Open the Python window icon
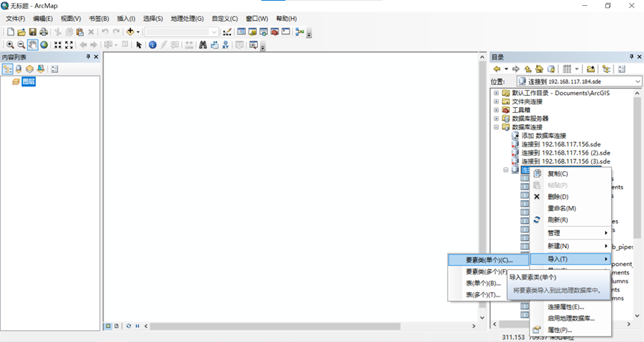Image resolution: width=644 pixels, height=342 pixels. tap(286, 31)
